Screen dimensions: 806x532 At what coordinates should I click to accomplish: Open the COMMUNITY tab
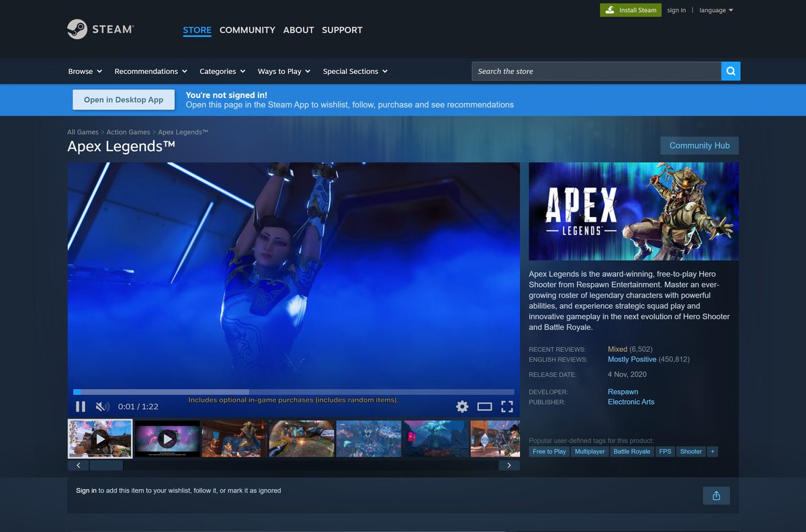pyautogui.click(x=247, y=30)
